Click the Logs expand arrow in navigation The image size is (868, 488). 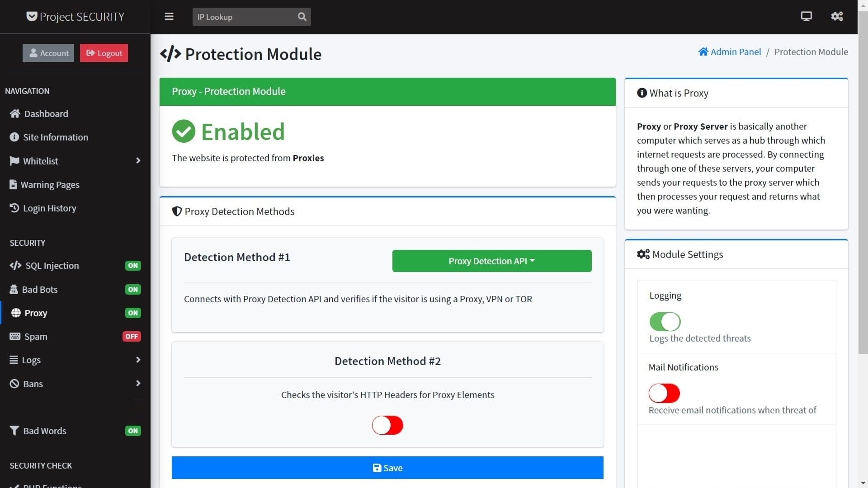click(138, 360)
